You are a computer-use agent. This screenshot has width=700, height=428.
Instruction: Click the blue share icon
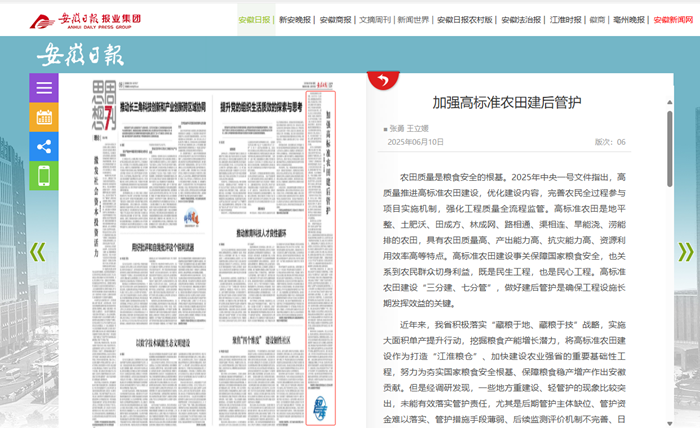(44, 147)
